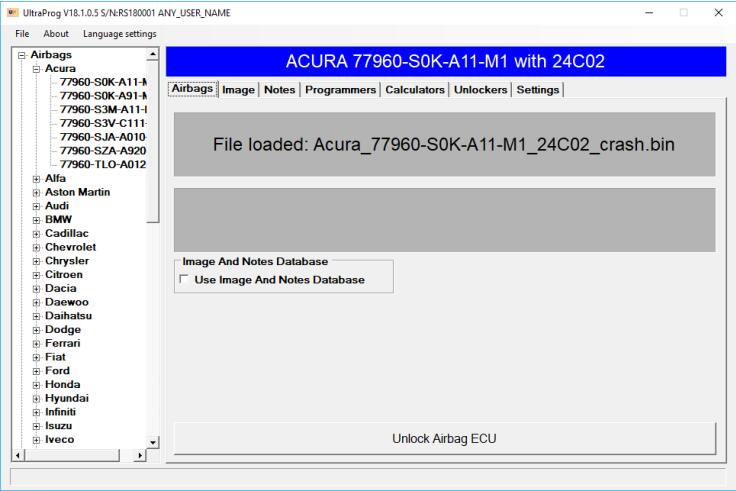Screen dimensions: 736x491
Task: Expand the Chevrolet tree node
Action: 36,247
